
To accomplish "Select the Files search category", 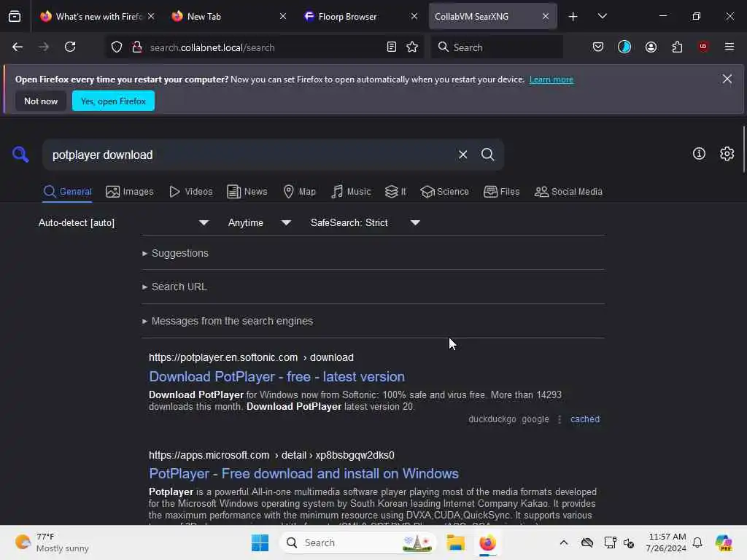I will pyautogui.click(x=501, y=192).
